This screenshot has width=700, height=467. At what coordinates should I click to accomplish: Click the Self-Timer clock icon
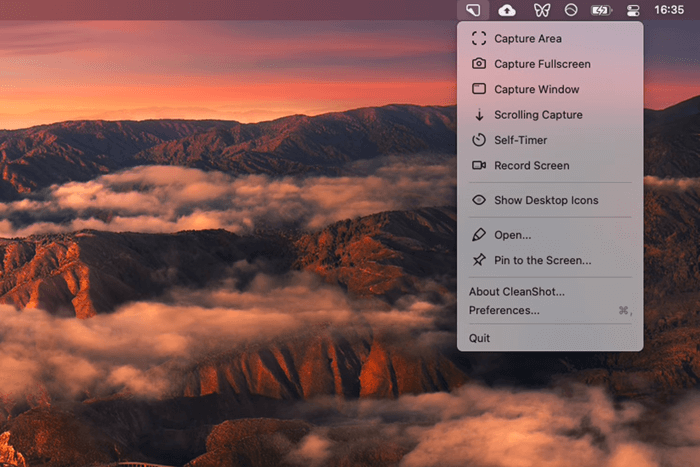tap(479, 140)
